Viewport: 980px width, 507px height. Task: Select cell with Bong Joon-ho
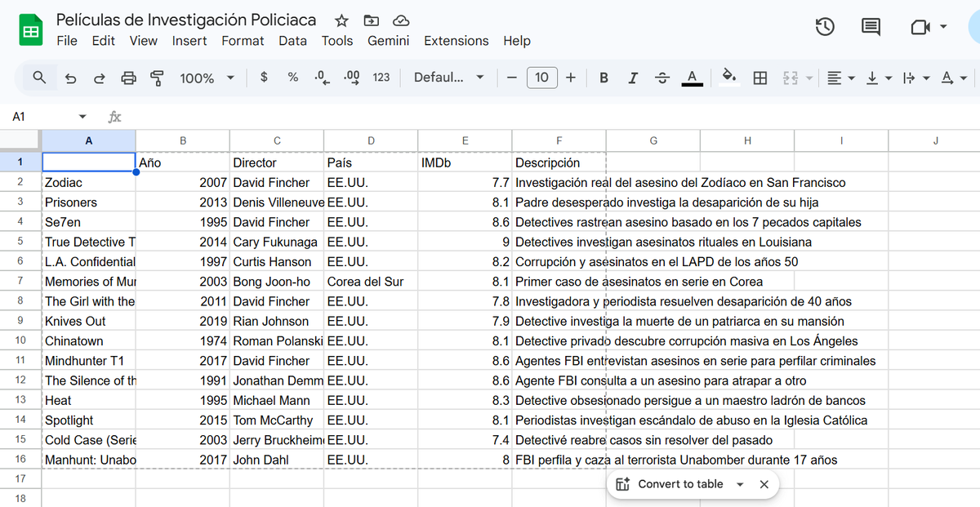[x=277, y=282]
